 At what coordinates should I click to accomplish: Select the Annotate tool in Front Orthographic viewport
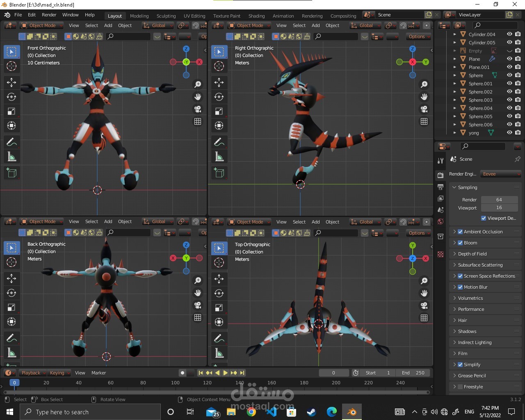pos(11,142)
